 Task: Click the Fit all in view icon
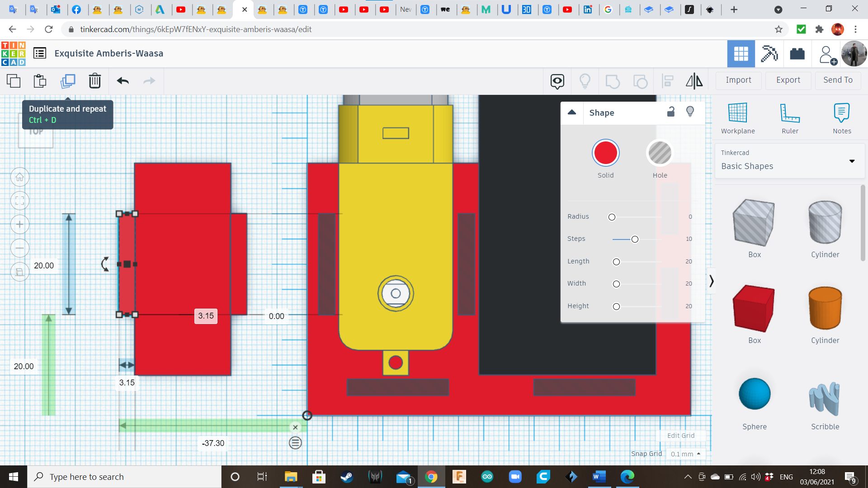(19, 201)
